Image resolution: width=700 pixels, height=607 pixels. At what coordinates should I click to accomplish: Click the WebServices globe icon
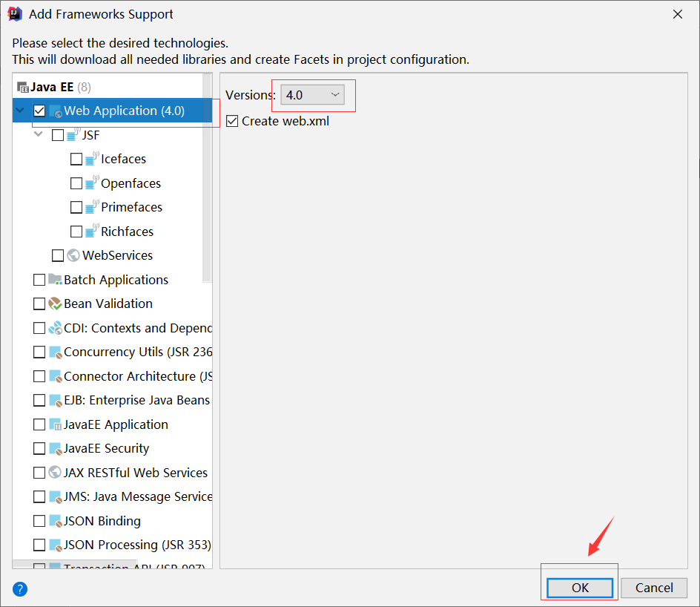73,255
